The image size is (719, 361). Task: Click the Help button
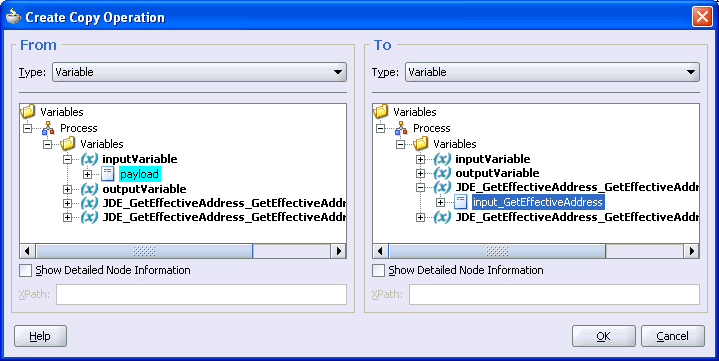[x=40, y=336]
